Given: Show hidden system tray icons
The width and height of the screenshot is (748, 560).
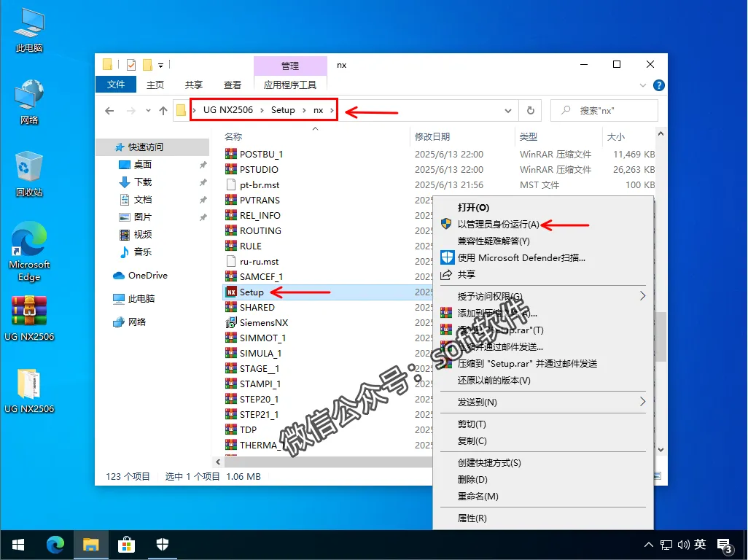Looking at the screenshot, I should (x=648, y=545).
